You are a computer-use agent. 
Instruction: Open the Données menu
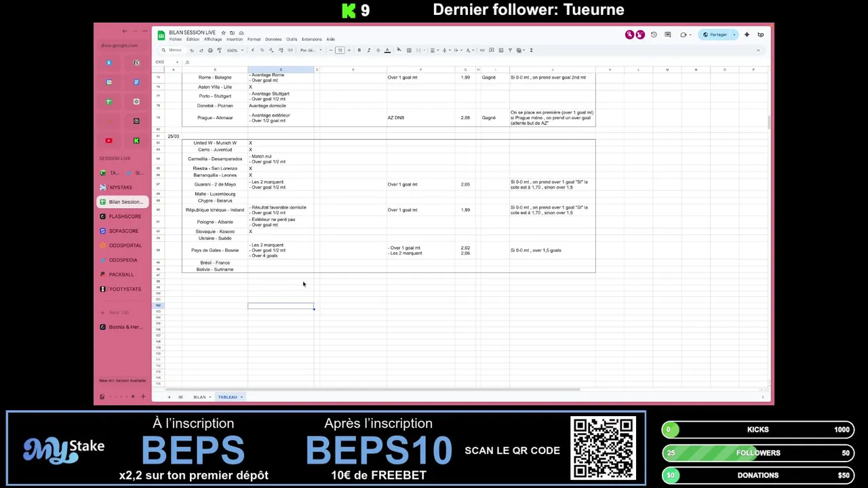(273, 39)
